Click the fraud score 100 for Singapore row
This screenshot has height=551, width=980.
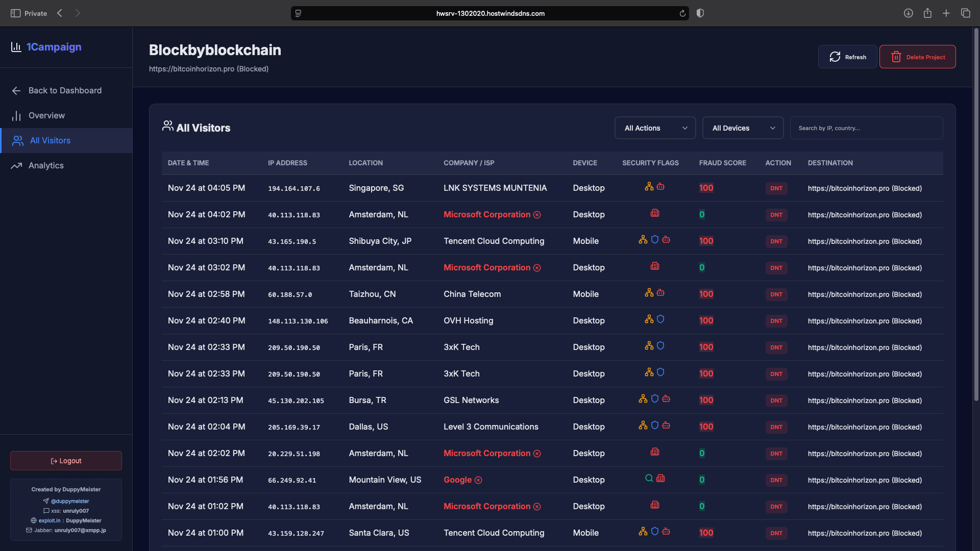[706, 188]
